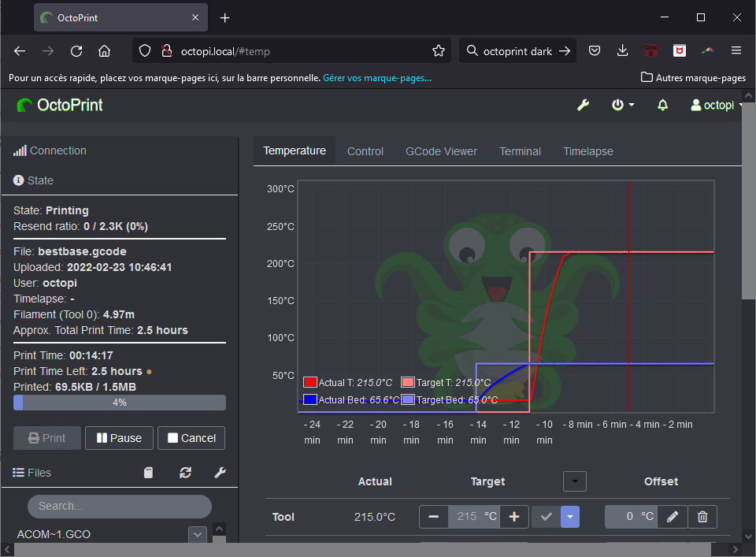Bookmark this page with the star
Viewport: 756px width, 557px height.
(439, 50)
